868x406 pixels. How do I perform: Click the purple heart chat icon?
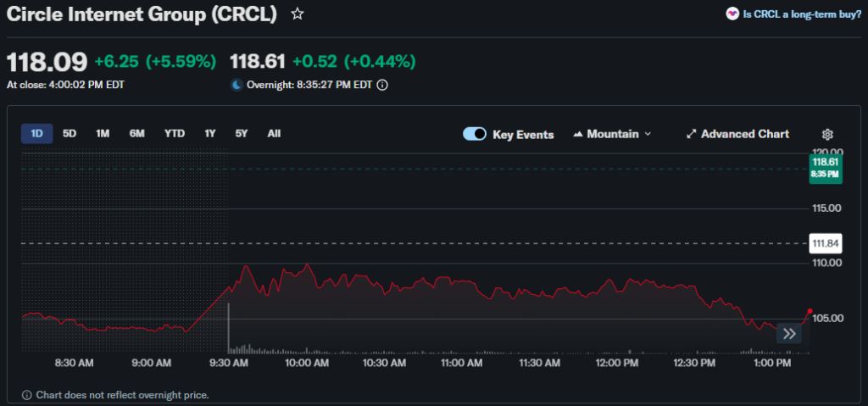click(x=732, y=14)
